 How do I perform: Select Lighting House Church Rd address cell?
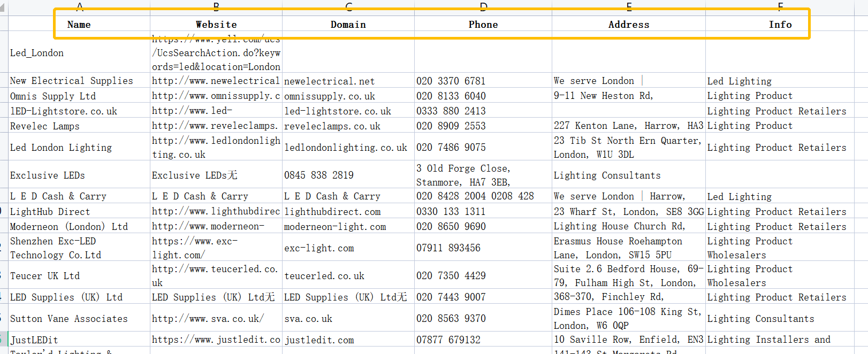[629, 226]
